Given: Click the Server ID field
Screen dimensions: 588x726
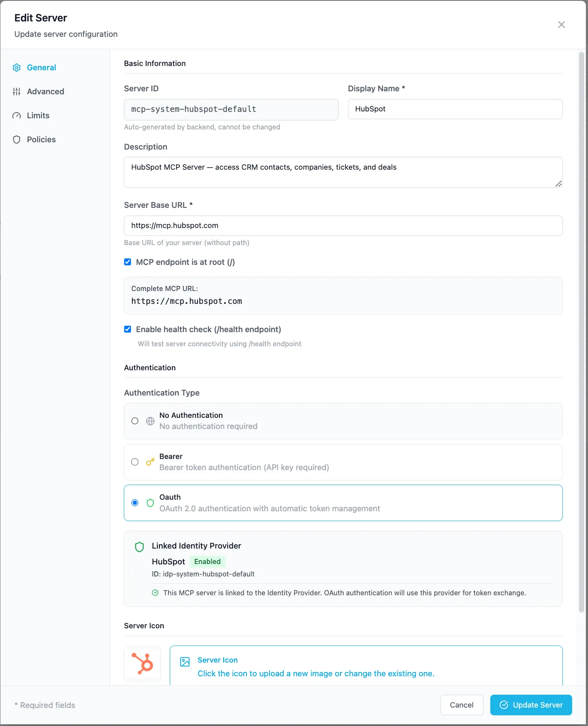Looking at the screenshot, I should click(231, 110).
